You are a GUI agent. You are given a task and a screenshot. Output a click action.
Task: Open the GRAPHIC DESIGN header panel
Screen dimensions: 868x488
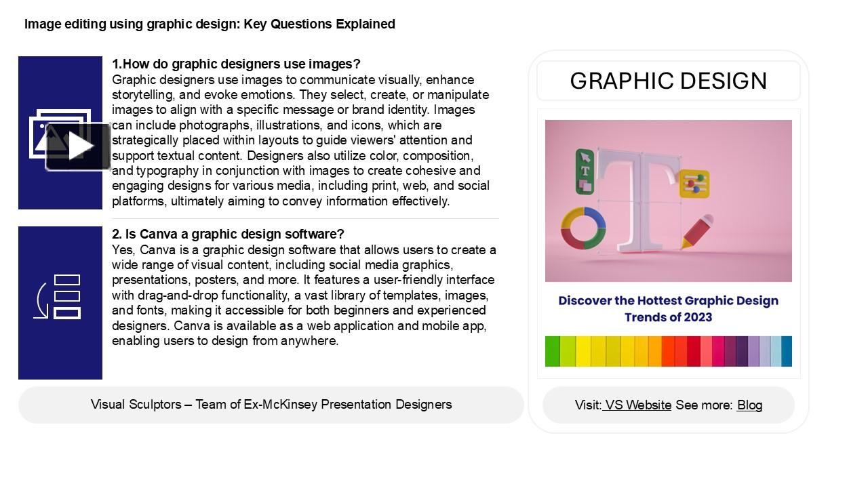(x=669, y=80)
